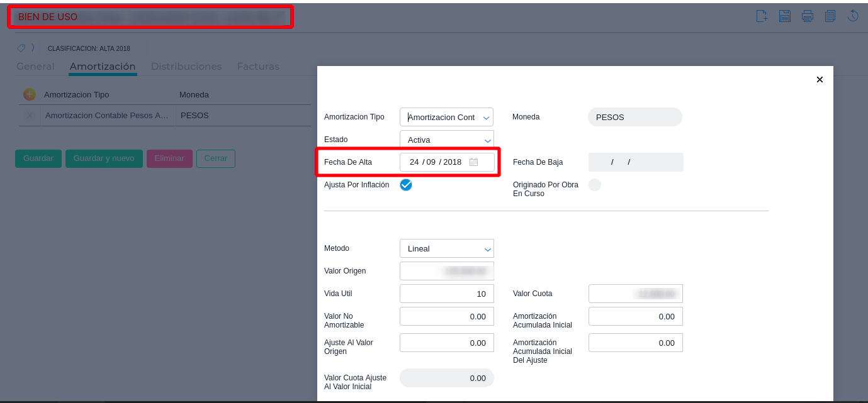Click the printer icon

coord(808,16)
